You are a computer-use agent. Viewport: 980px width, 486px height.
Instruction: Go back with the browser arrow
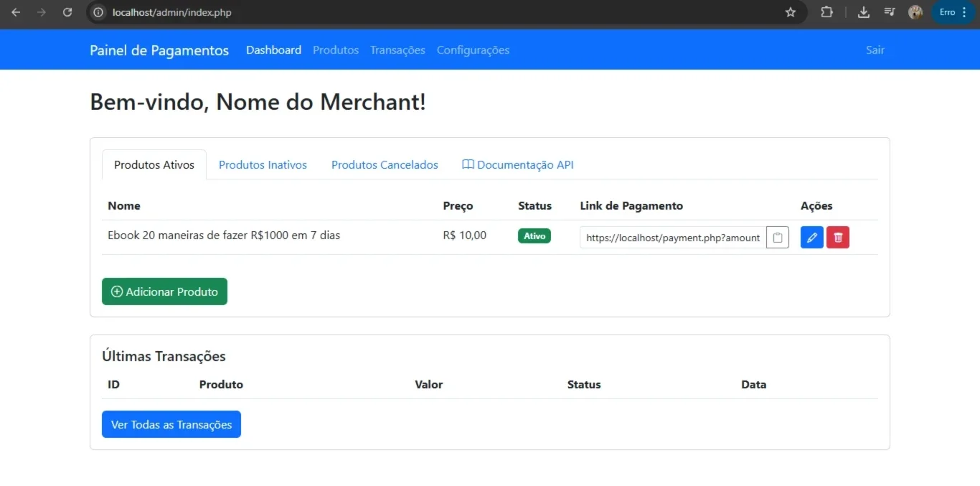(16, 12)
